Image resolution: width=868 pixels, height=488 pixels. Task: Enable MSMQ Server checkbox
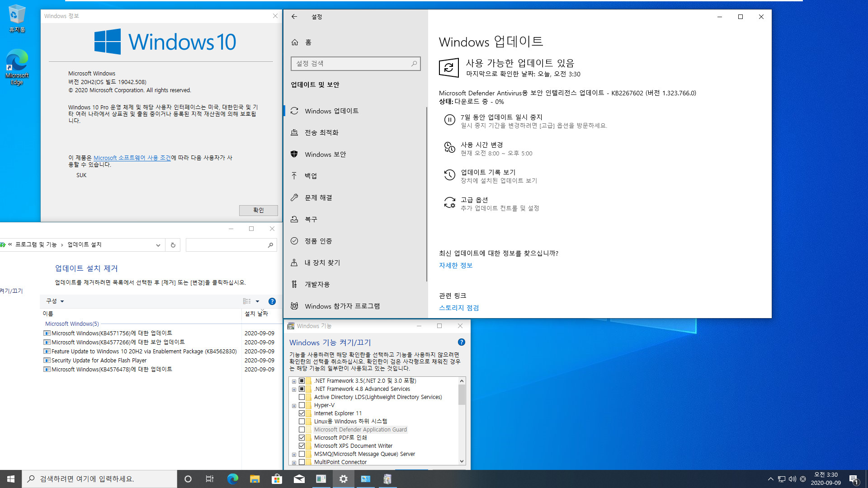pos(302,454)
